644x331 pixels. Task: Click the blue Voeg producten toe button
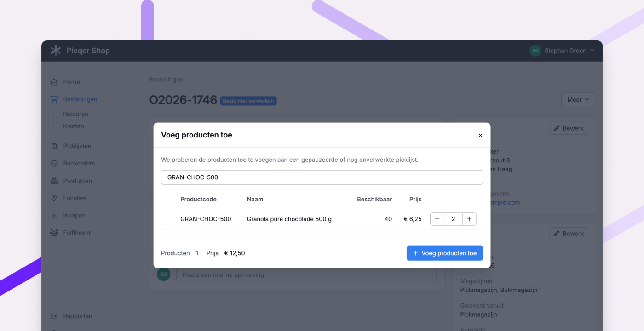[445, 253]
